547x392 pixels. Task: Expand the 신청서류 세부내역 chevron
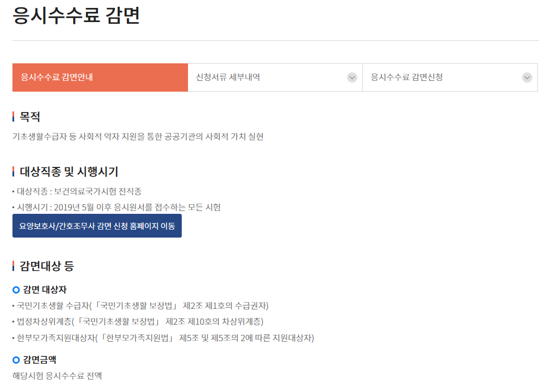[x=353, y=77]
